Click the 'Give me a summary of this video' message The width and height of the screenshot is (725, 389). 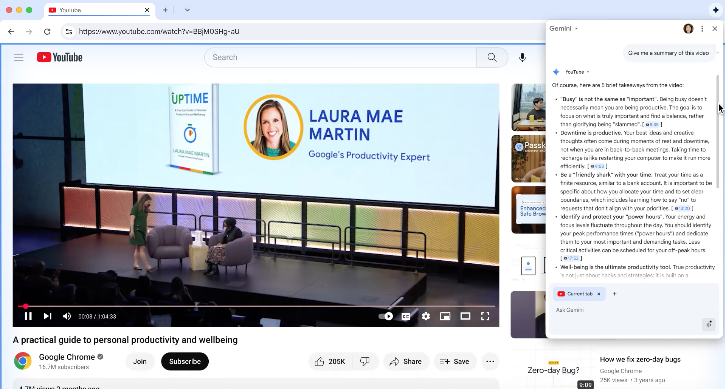point(669,53)
